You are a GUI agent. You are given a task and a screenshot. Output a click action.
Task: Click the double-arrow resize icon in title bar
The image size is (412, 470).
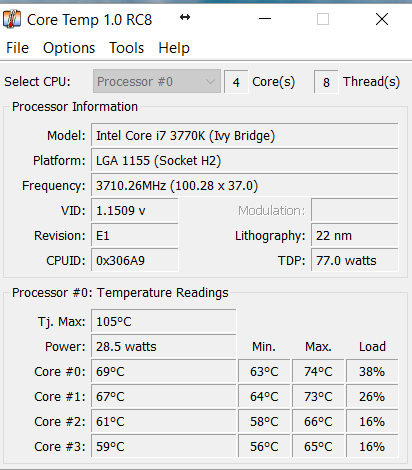point(185,17)
